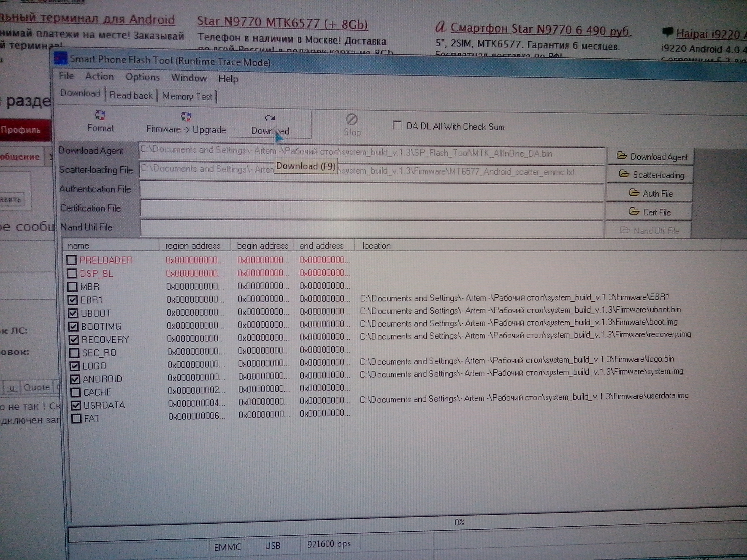Uncheck the RECOVERY partition checkbox
This screenshot has height=560, width=747.
(74, 339)
